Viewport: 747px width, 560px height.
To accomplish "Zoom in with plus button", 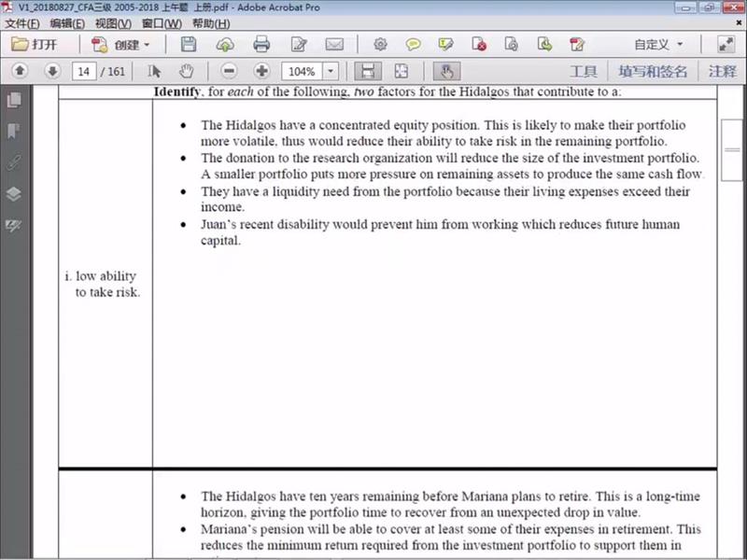I will [261, 72].
